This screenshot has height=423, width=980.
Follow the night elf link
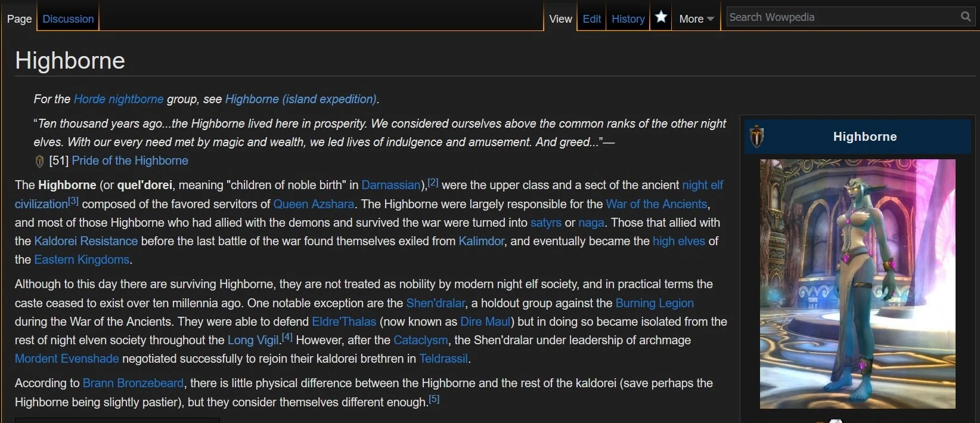tap(702, 185)
